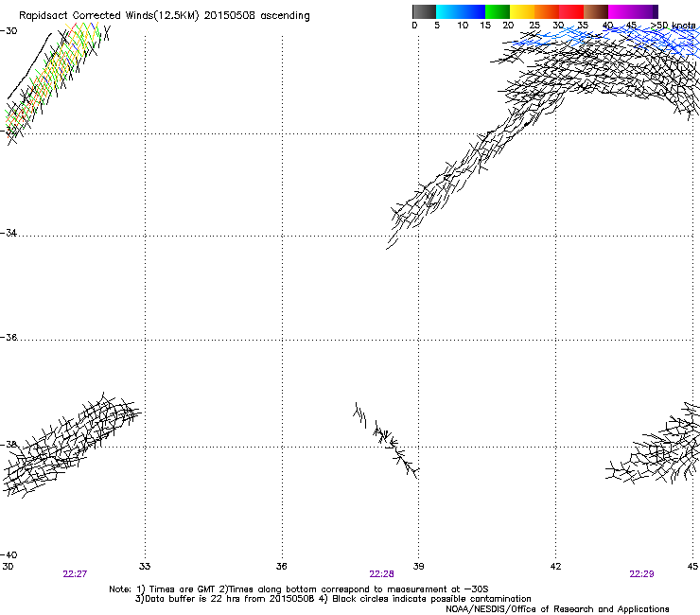Click the legend scale label '0'
The width and height of the screenshot is (700, 615).
click(414, 26)
